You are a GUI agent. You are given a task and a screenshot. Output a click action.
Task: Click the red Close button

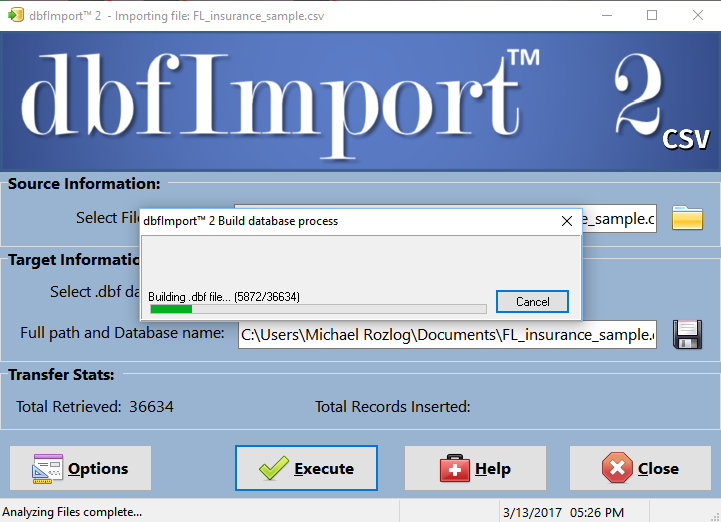tap(640, 468)
